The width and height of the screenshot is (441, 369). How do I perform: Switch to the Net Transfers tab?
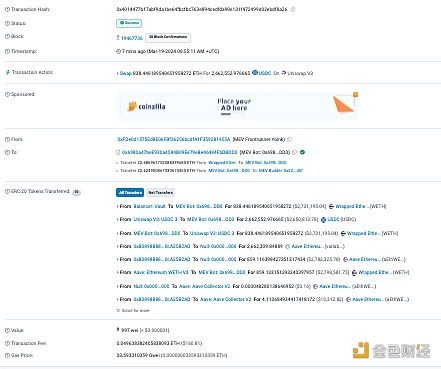(160, 192)
